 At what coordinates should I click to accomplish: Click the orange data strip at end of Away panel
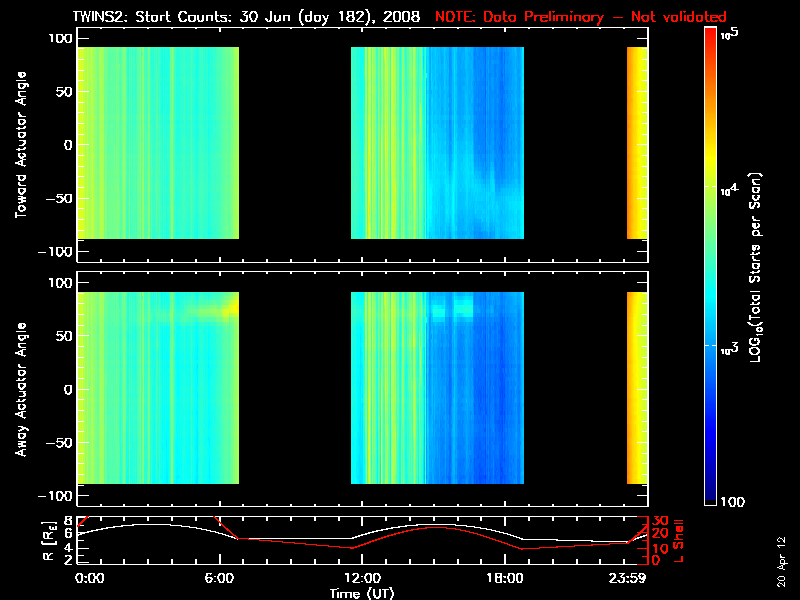[x=637, y=388]
